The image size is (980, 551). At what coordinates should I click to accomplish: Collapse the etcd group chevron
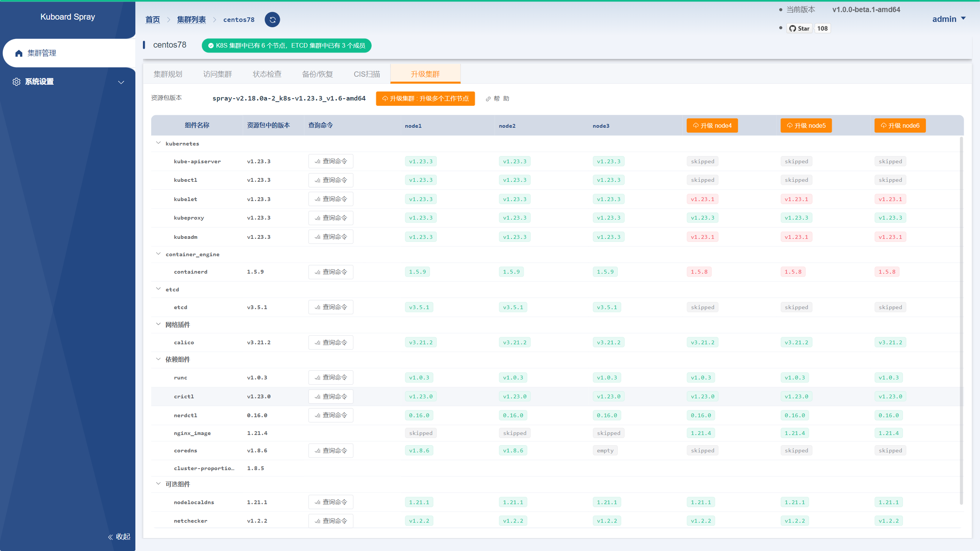(x=158, y=289)
